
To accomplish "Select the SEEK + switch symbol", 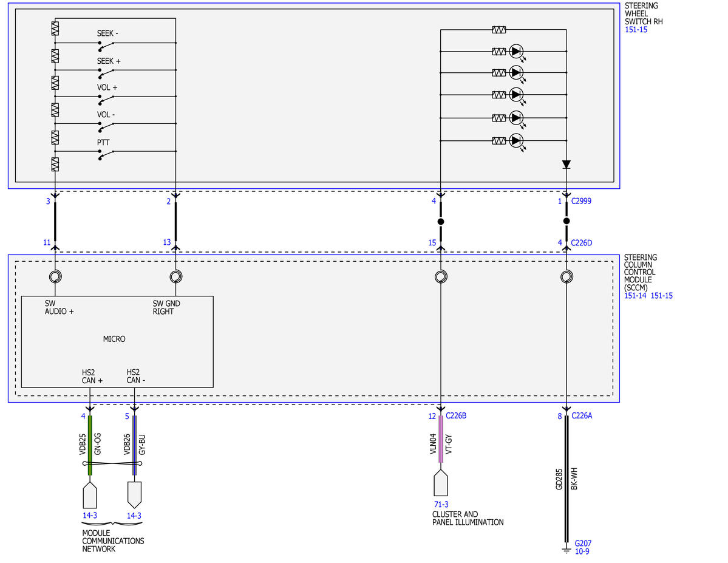I will click(x=106, y=73).
